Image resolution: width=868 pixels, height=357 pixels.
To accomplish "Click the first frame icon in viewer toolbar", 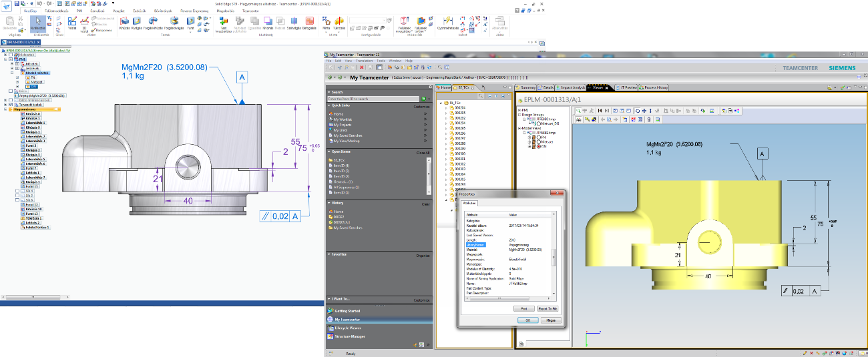I will (600, 110).
